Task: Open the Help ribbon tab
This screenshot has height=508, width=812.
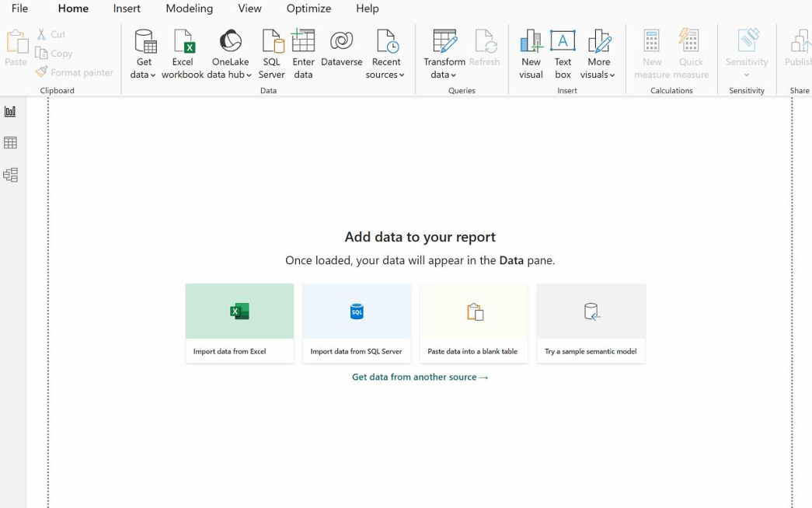Action: [x=368, y=9]
